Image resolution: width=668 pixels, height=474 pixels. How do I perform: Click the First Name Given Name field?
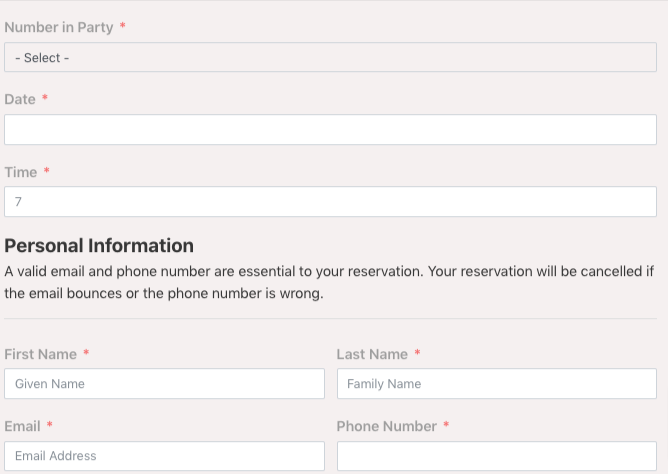pos(164,384)
